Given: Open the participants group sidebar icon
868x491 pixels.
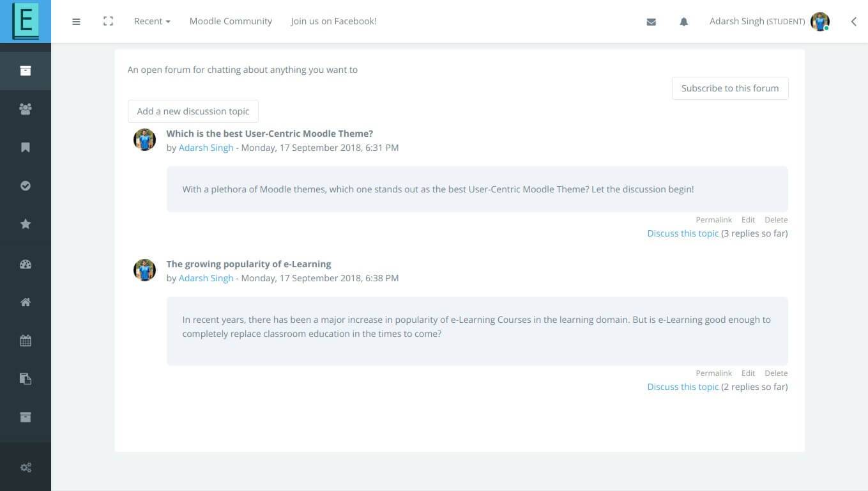Looking at the screenshot, I should pyautogui.click(x=26, y=109).
